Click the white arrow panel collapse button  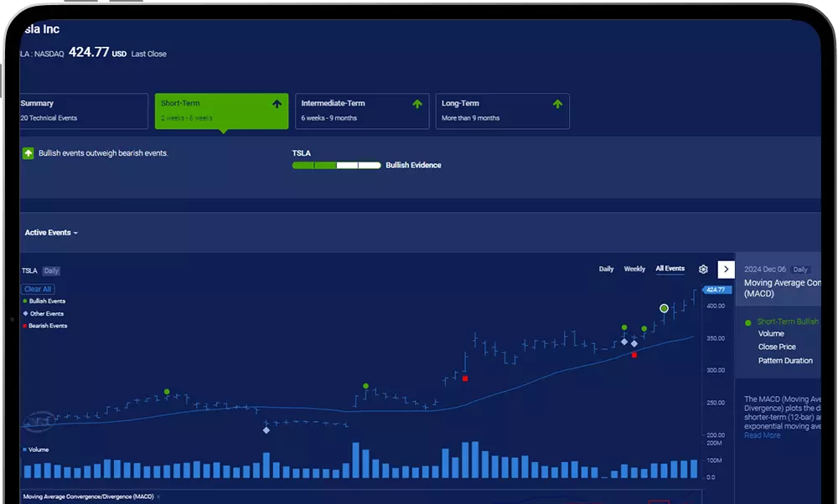point(726,270)
